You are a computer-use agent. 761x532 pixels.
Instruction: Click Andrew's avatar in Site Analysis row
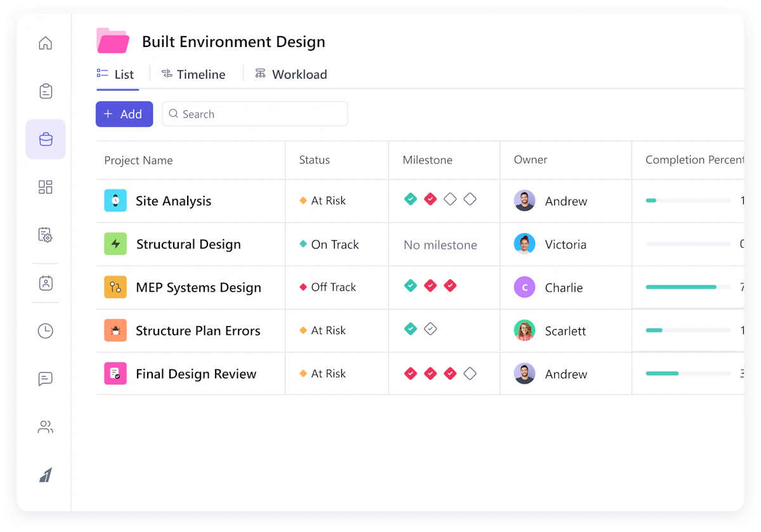click(x=524, y=200)
